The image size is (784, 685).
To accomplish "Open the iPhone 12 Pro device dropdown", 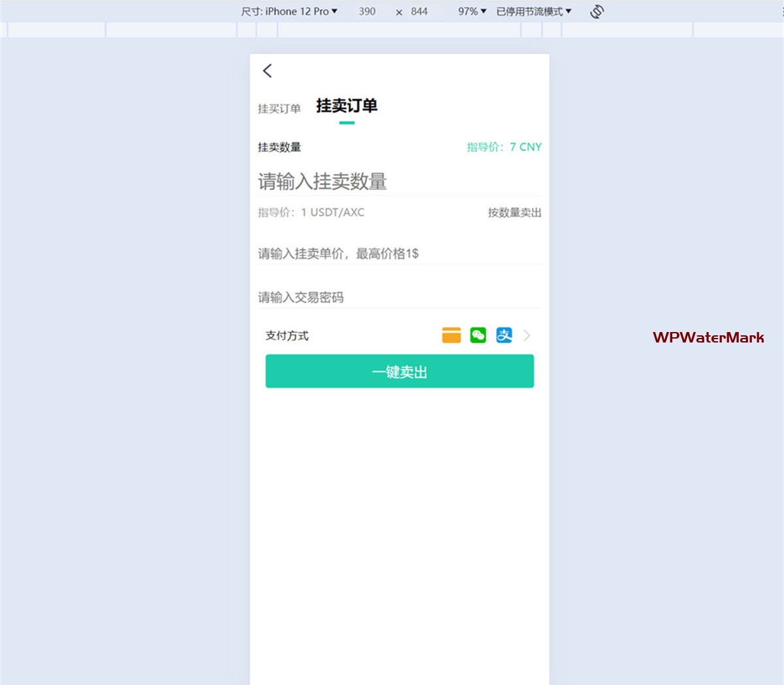I will click(x=289, y=12).
